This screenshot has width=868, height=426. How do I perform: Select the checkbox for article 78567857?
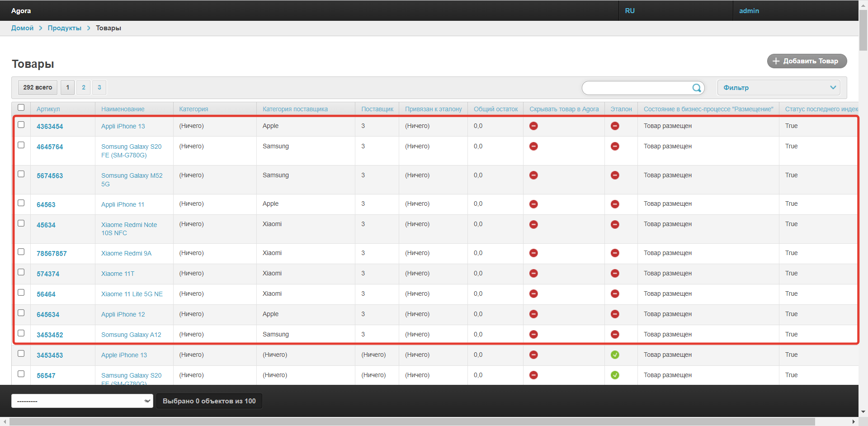click(x=21, y=252)
